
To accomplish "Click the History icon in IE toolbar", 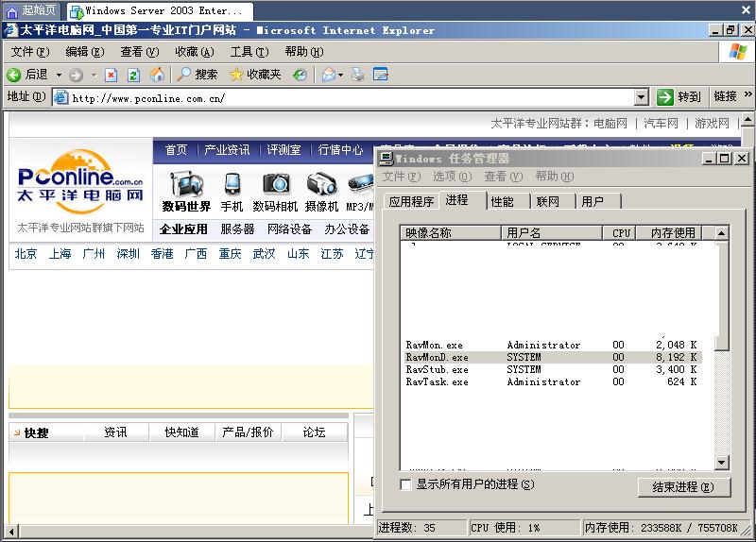I will click(x=300, y=75).
